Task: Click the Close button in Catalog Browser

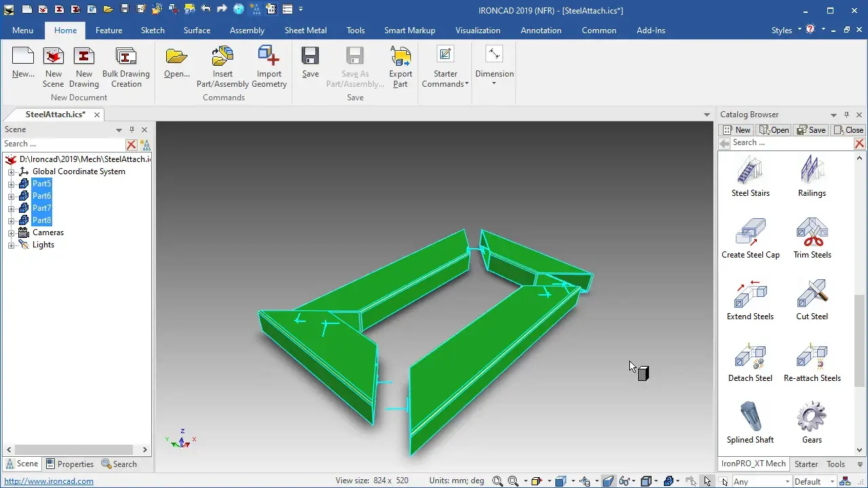Action: 848,130
